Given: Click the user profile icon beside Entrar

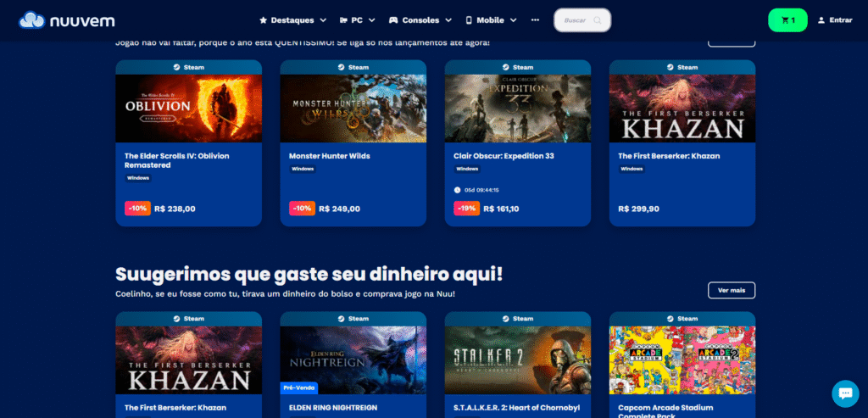Looking at the screenshot, I should coord(821,20).
